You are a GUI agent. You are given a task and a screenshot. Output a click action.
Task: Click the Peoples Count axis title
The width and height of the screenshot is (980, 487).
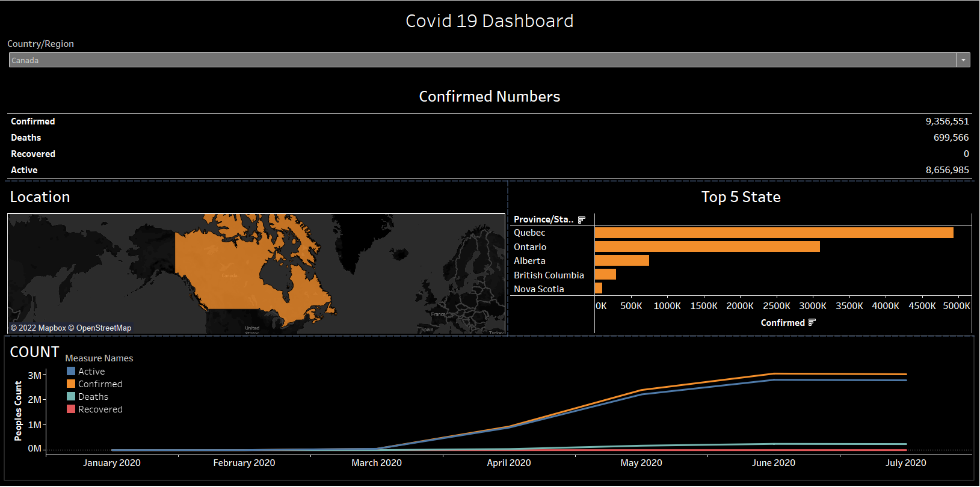pos(18,411)
